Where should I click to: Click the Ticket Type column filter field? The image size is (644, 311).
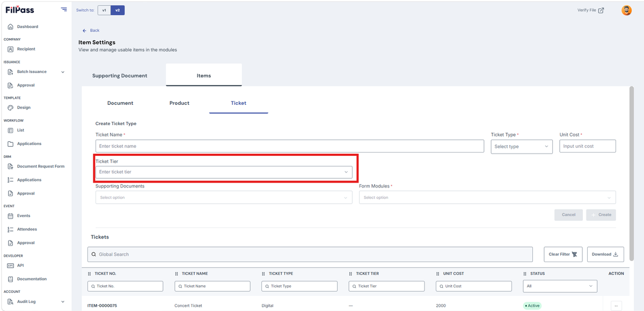pyautogui.click(x=299, y=286)
